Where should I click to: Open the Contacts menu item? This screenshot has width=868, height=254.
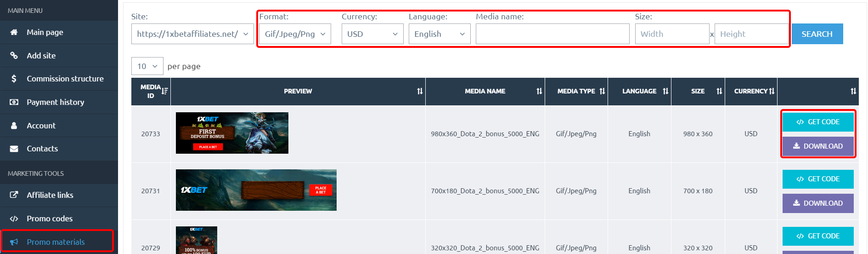[59, 149]
